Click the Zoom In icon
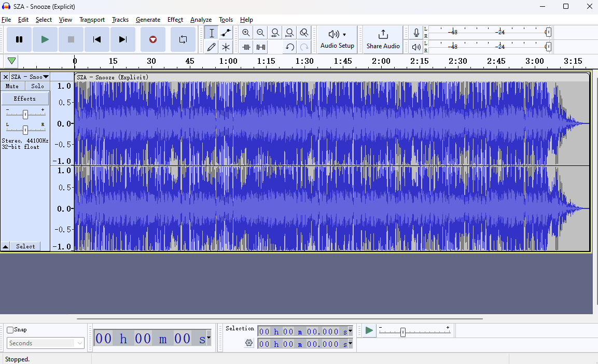This screenshot has height=364, width=598. pos(246,32)
